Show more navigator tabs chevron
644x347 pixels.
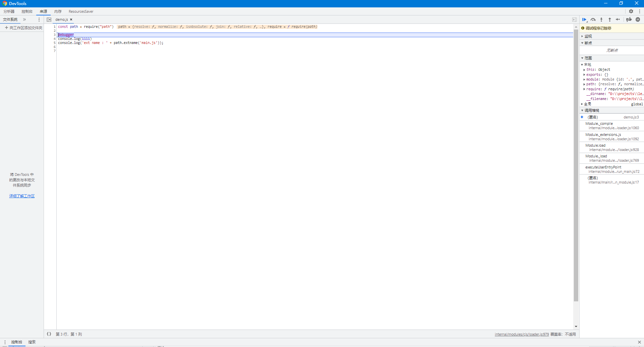pyautogui.click(x=24, y=19)
